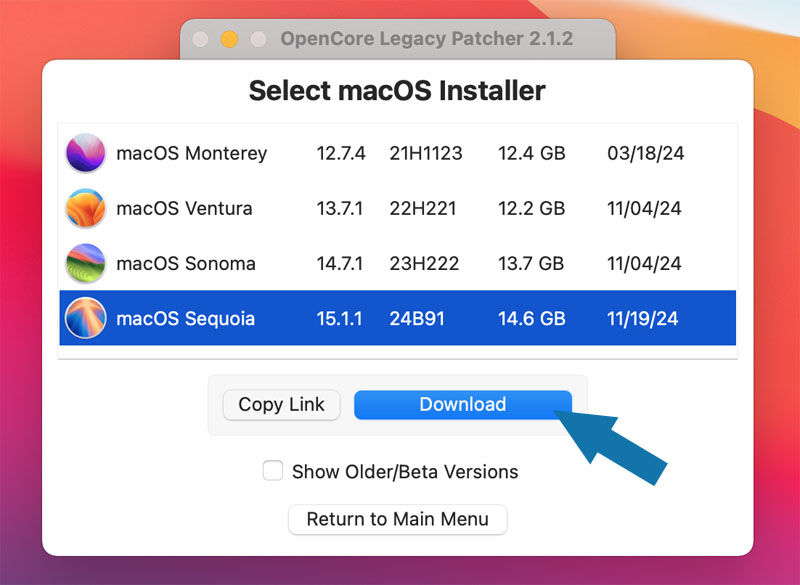
Task: Minimize the OpenCore Legacy Patcher window
Action: coord(229,39)
